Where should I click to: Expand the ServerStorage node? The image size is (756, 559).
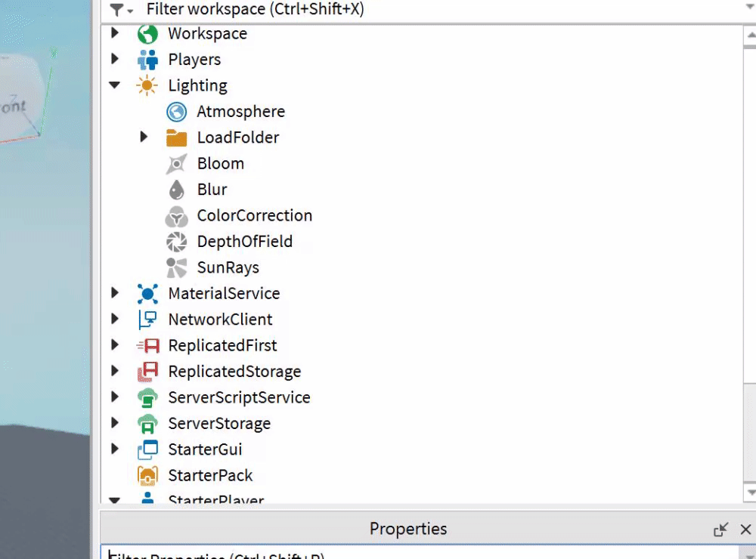pyautogui.click(x=115, y=423)
